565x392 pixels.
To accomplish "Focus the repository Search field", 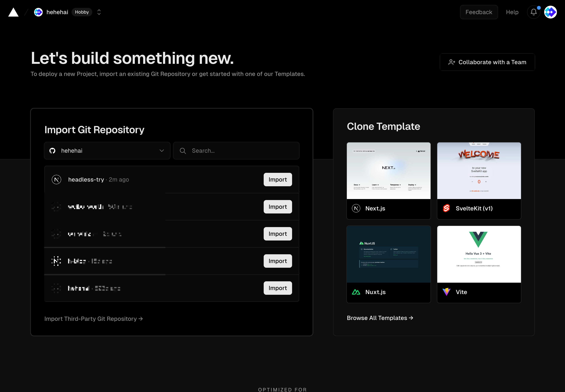I will pyautogui.click(x=236, y=150).
